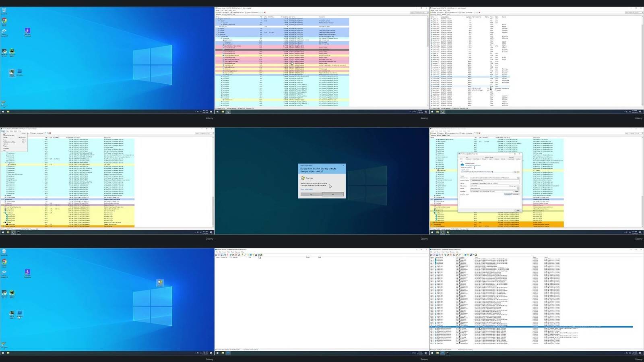Select the desktop icon being dragged mid-desktop

click(160, 283)
